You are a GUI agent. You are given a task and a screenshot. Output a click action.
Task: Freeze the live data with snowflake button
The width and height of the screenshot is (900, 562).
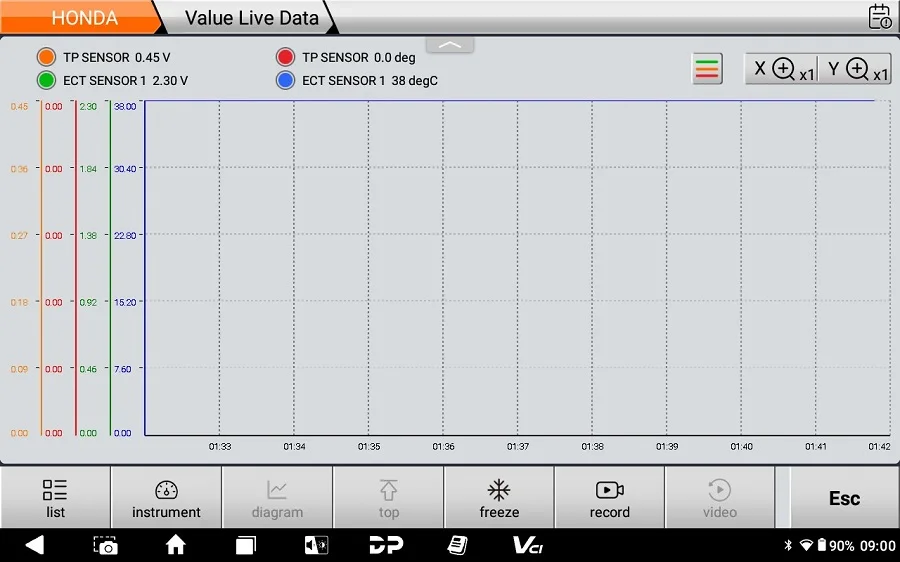coord(499,498)
